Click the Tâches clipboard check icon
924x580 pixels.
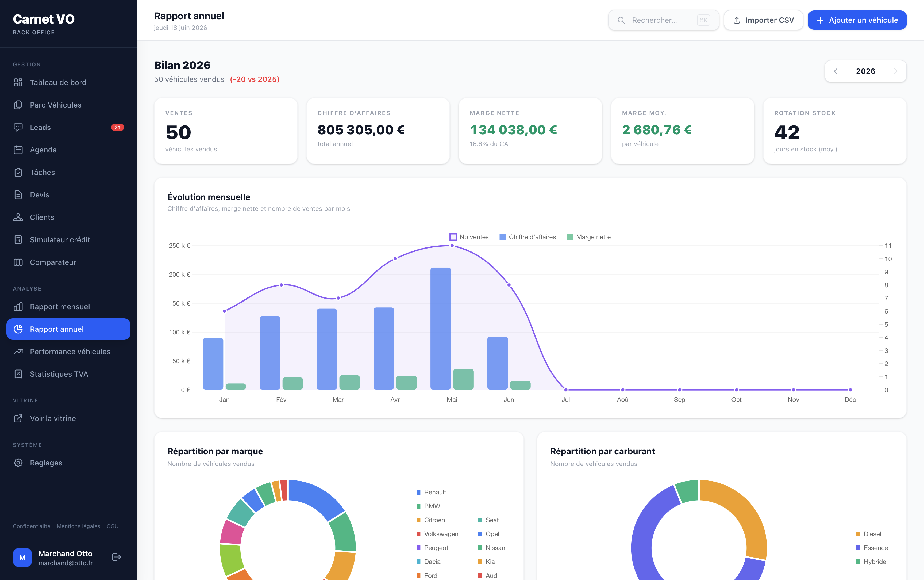pos(18,173)
